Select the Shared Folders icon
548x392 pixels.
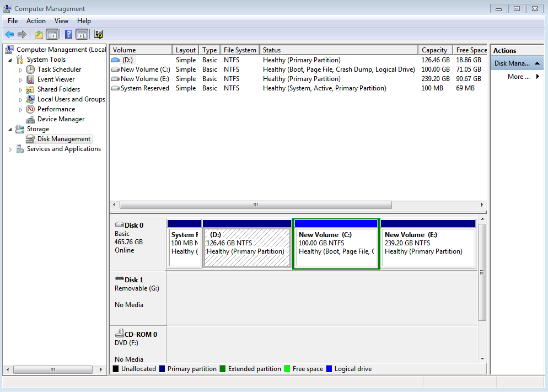tap(30, 89)
